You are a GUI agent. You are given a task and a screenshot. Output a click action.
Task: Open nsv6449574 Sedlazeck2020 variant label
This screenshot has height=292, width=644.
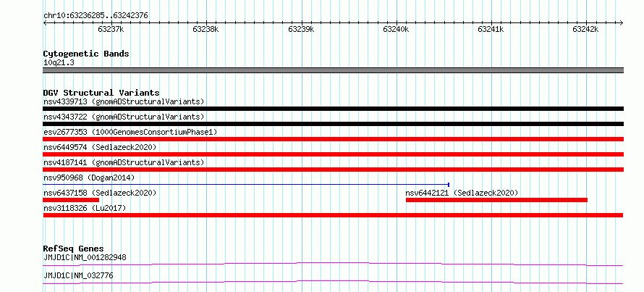pyautogui.click(x=100, y=147)
